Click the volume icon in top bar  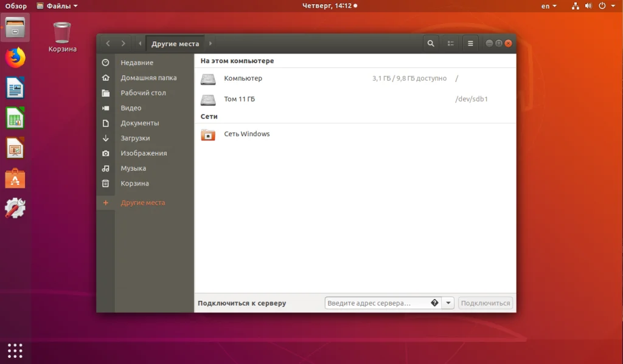(588, 6)
